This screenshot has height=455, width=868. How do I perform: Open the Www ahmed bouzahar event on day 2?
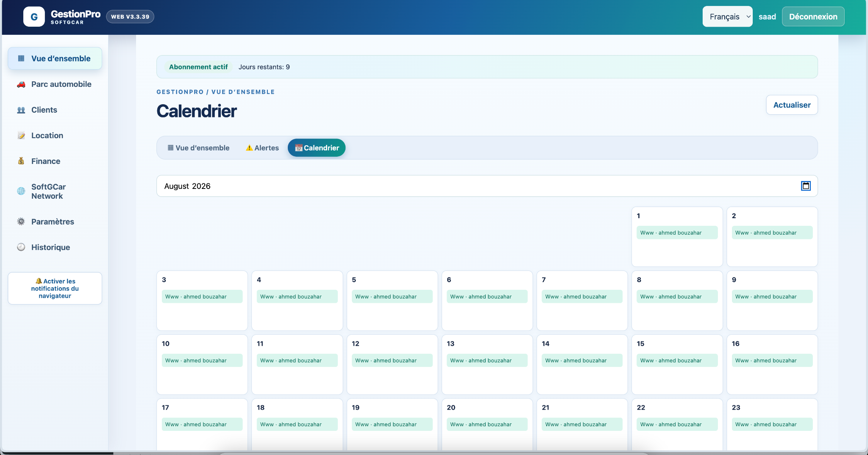point(772,233)
